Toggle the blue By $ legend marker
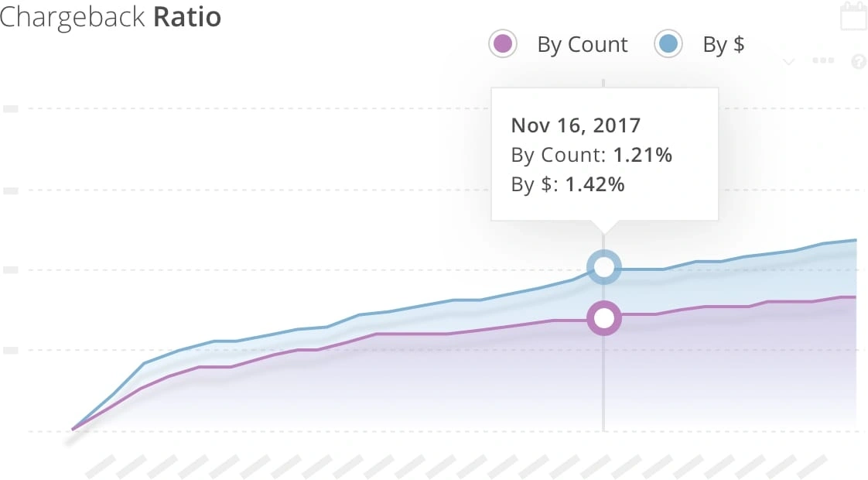The image size is (868, 480). click(x=668, y=44)
